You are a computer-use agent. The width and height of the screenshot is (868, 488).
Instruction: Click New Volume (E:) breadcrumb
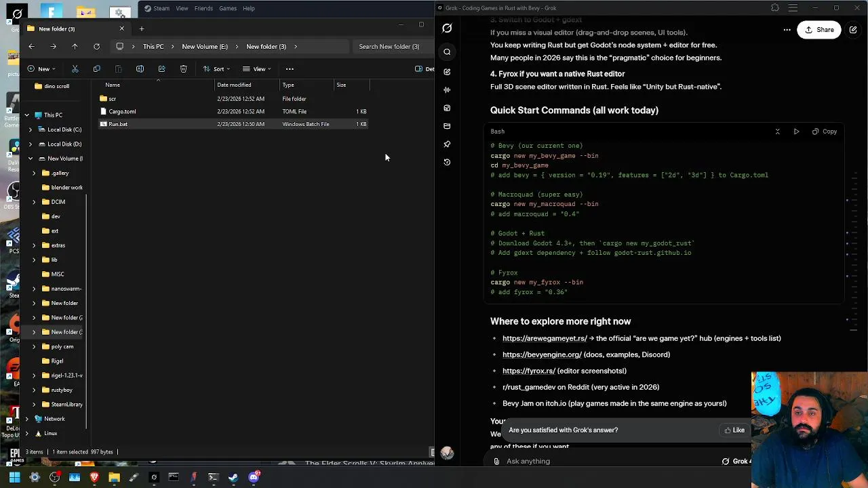point(205,47)
